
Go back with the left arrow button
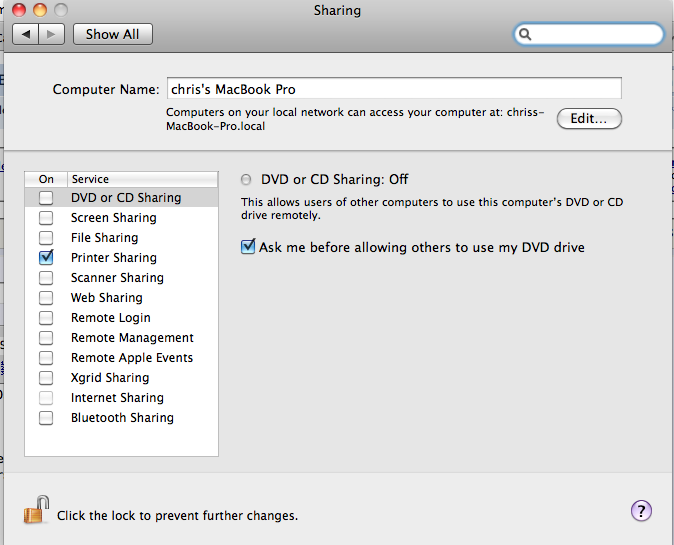26,34
